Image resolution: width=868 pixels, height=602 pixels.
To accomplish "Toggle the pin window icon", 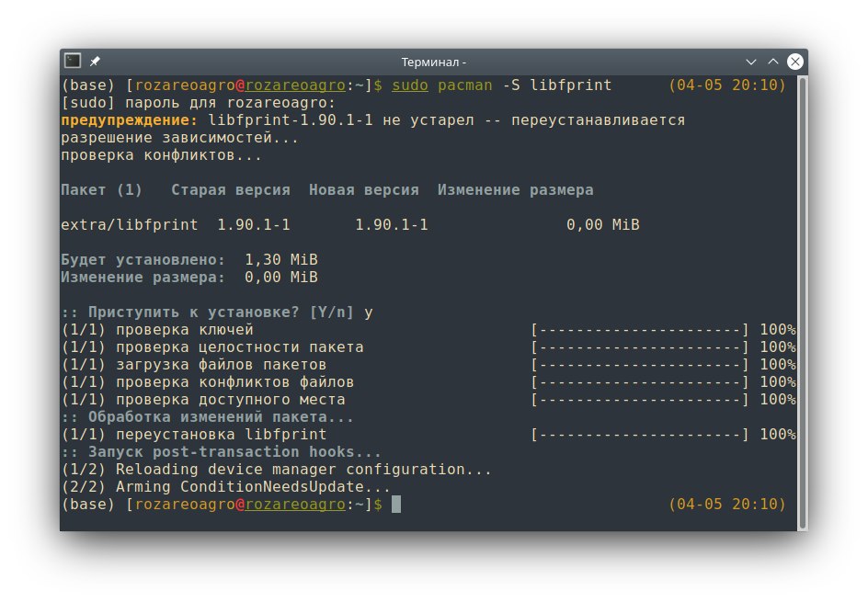I will 96,61.
